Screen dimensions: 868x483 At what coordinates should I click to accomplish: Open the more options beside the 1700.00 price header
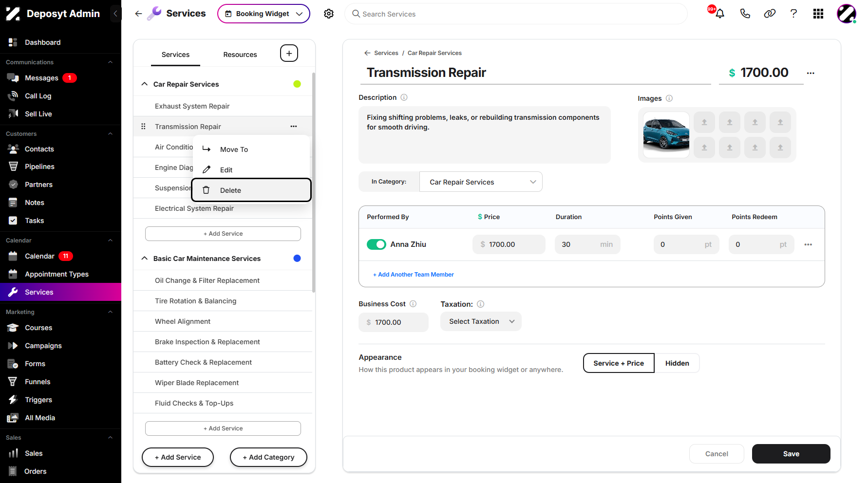(x=811, y=73)
